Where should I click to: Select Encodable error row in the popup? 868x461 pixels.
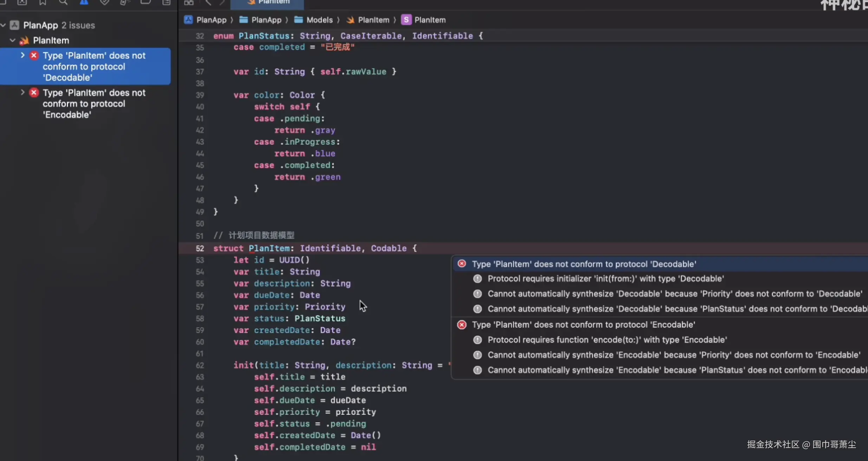tap(583, 325)
